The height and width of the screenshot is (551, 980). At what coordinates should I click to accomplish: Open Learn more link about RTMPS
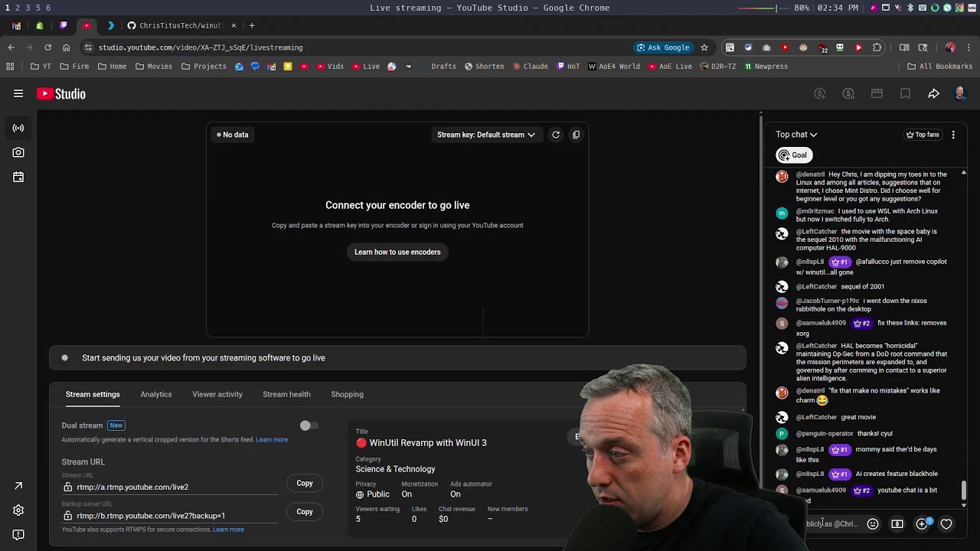pyautogui.click(x=228, y=530)
